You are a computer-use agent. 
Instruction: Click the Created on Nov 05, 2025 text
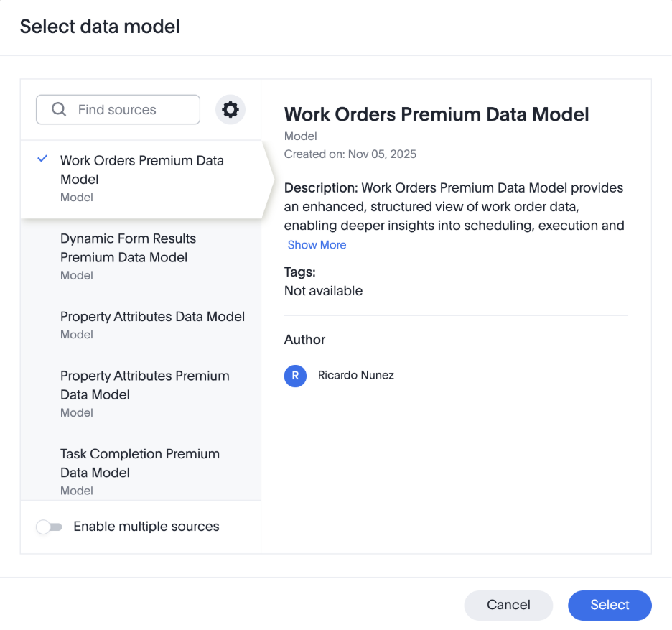[350, 154]
